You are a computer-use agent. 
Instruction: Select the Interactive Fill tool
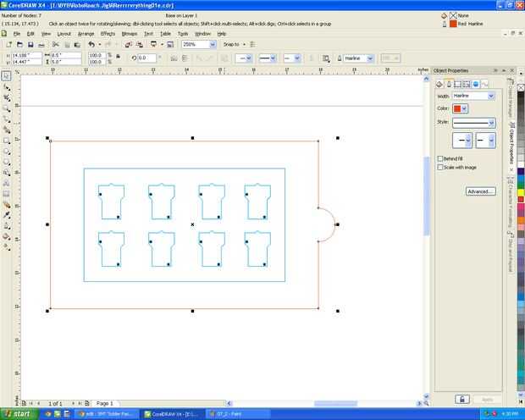[7, 247]
